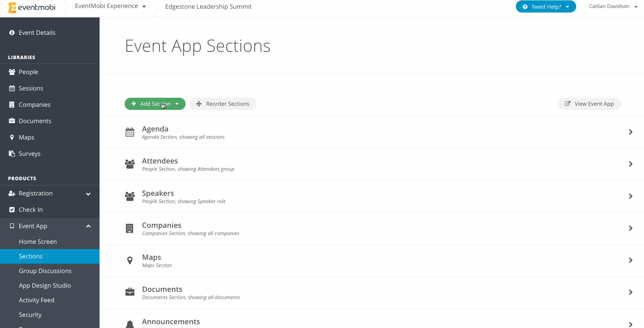This screenshot has height=328, width=644.
Task: Click View Event App button
Action: (x=589, y=104)
